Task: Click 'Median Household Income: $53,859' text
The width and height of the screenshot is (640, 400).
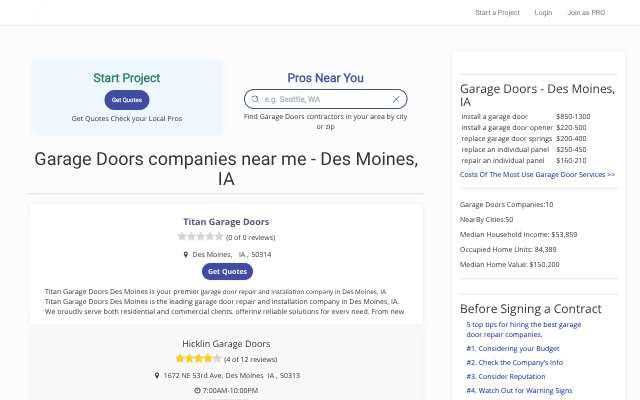Action: click(x=518, y=235)
